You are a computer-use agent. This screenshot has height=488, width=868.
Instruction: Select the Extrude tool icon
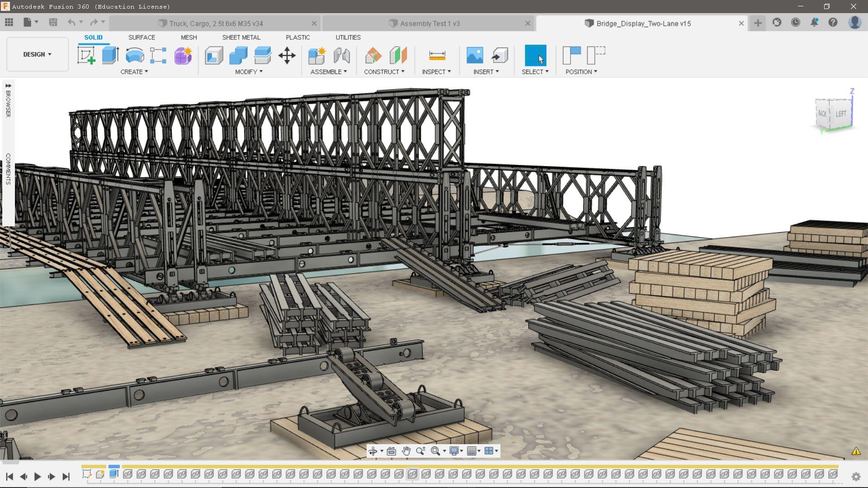pos(110,56)
